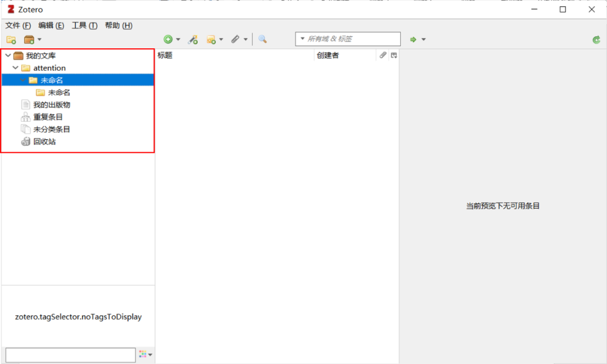The width and height of the screenshot is (607, 364).
Task: Click the tag filter input field
Action: [70, 354]
